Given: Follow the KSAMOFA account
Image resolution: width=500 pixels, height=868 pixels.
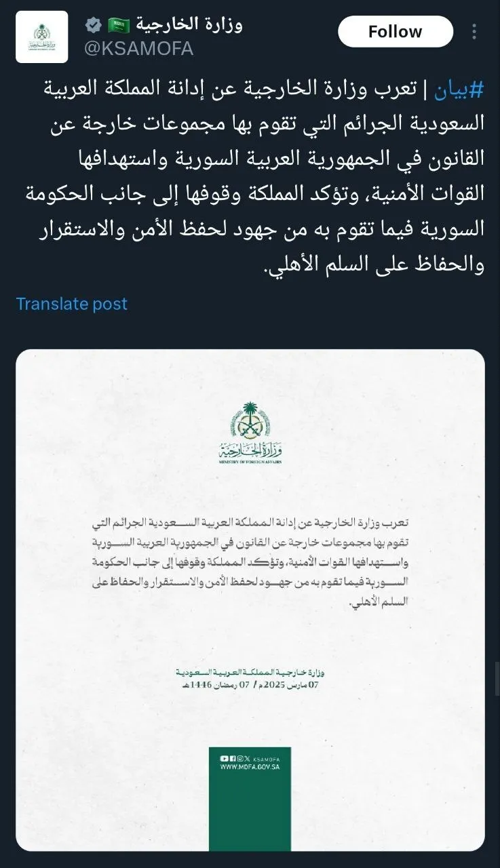Looking at the screenshot, I should [x=395, y=31].
